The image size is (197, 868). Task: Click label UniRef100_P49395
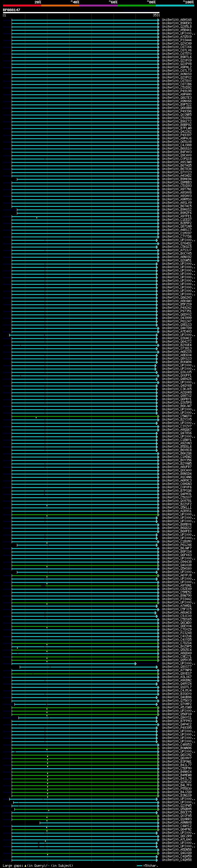pyautogui.click(x=177, y=728)
